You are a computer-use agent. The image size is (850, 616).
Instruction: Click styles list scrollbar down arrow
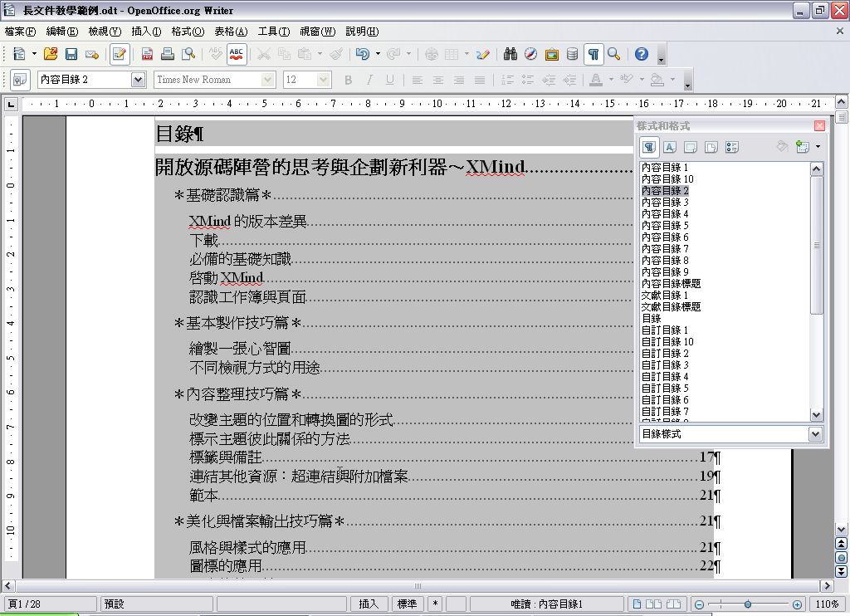(x=817, y=415)
